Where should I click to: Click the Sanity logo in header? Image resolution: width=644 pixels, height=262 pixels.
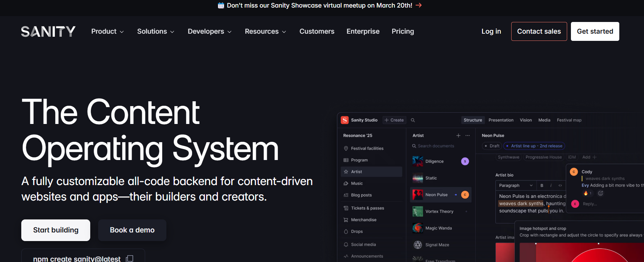(48, 32)
